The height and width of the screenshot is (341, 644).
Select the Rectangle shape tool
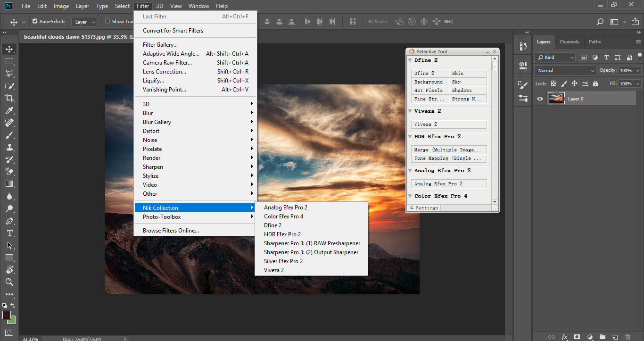coord(9,258)
